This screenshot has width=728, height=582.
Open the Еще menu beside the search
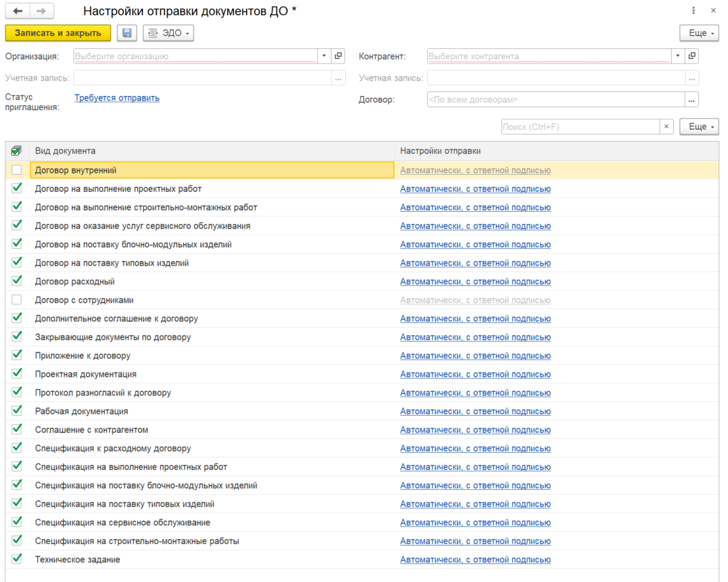[x=700, y=126]
